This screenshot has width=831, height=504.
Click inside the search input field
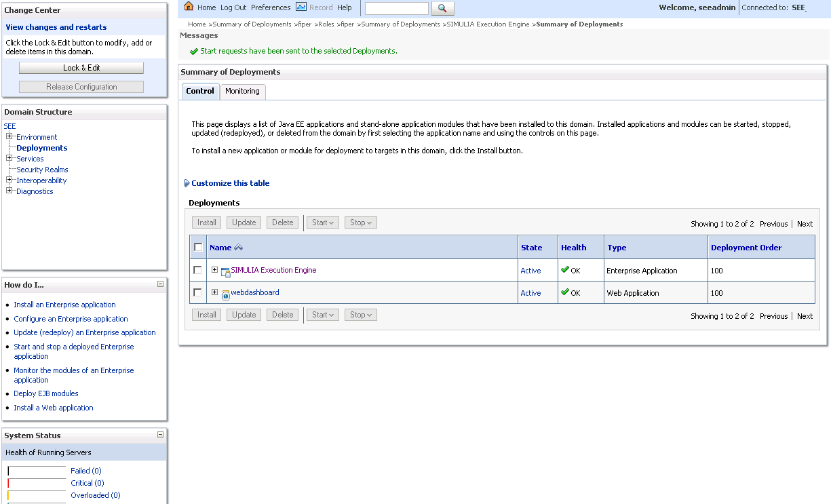point(396,9)
